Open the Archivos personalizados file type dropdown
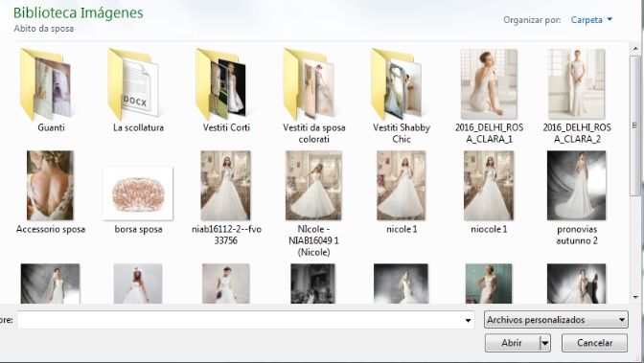This screenshot has width=644, height=363. click(x=556, y=320)
